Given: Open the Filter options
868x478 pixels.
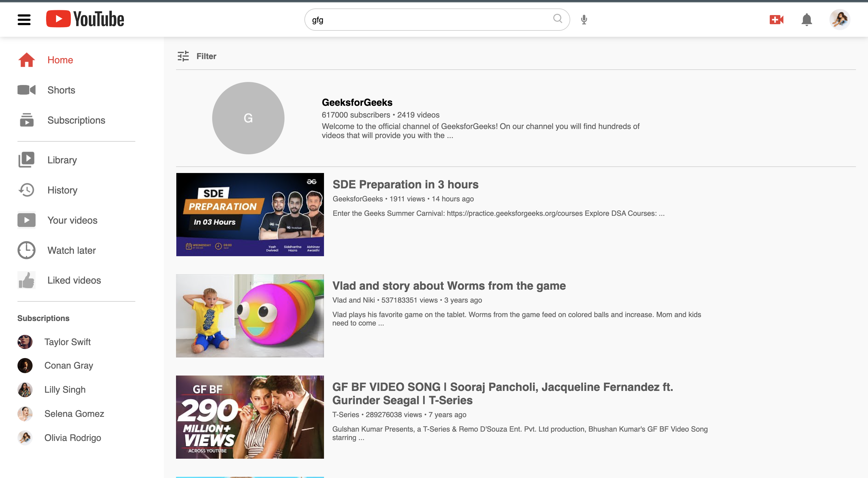Looking at the screenshot, I should [x=197, y=56].
